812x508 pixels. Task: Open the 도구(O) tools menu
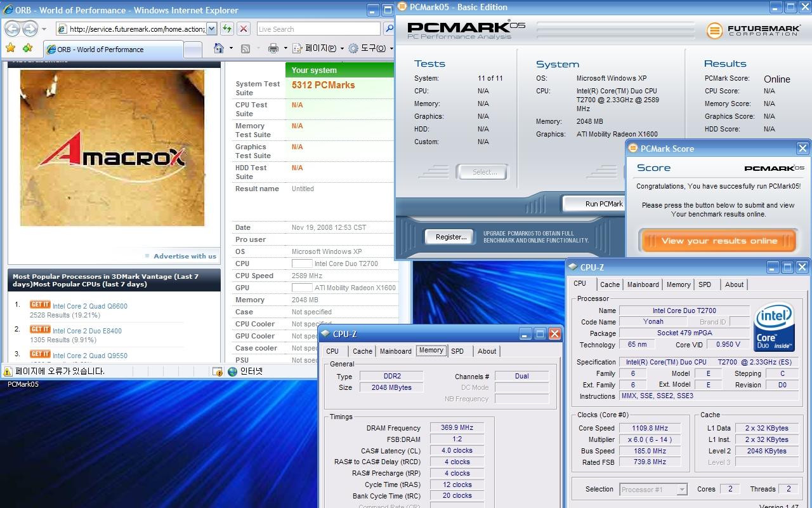pos(370,48)
